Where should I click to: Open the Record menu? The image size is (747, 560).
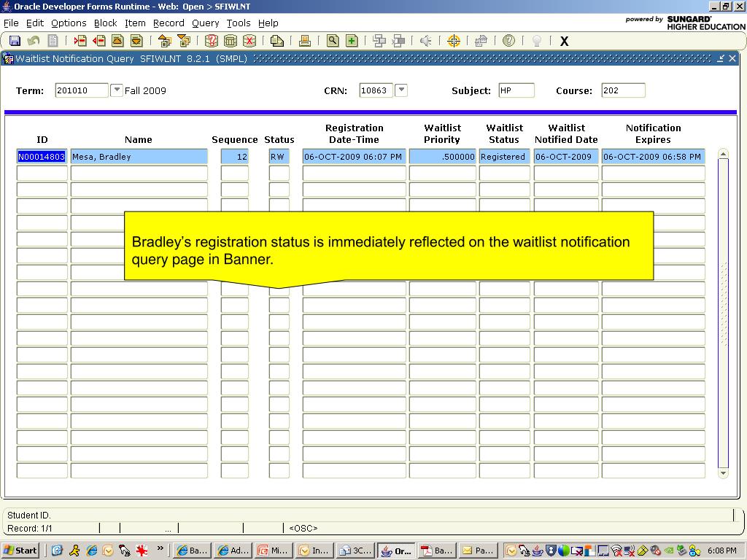[169, 23]
